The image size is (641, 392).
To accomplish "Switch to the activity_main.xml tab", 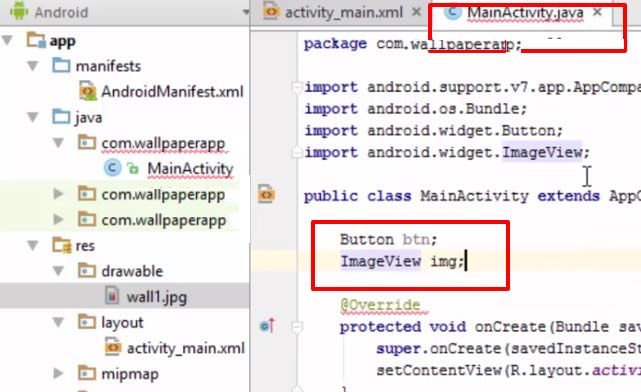I will [335, 12].
